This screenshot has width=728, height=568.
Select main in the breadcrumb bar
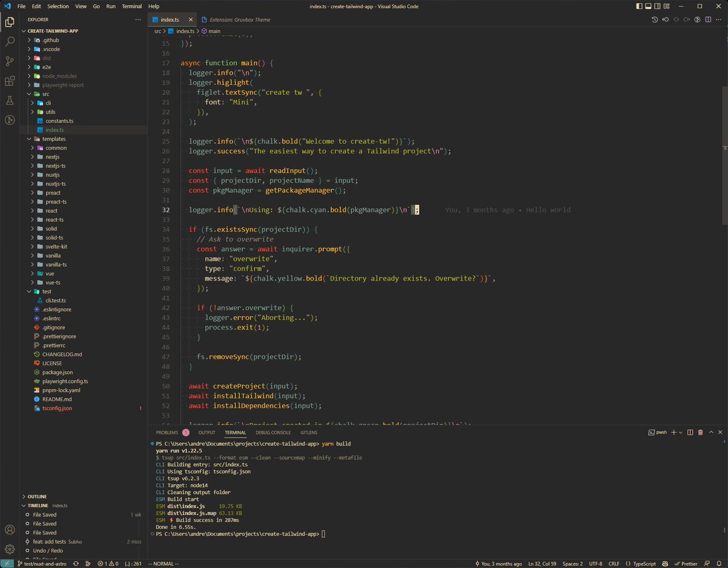point(214,30)
